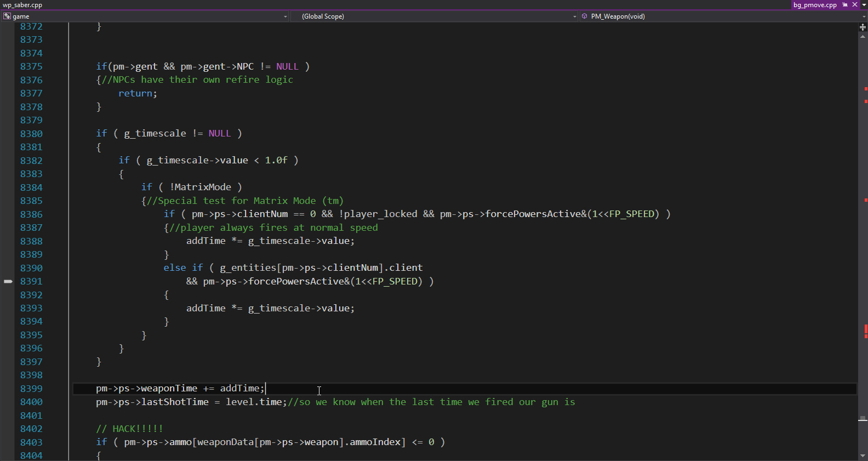The image size is (868, 461).
Task: Pin the bg_pmove.cpp tab
Action: coord(845,4)
